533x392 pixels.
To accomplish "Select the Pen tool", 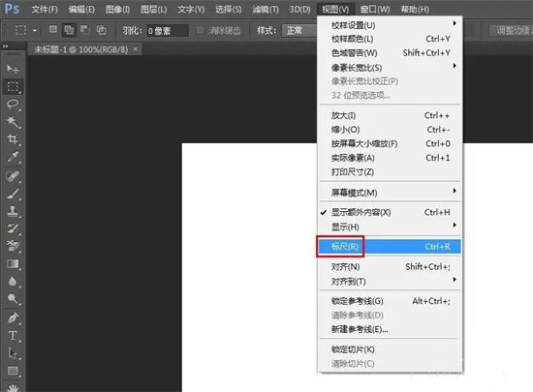I will click(x=13, y=317).
